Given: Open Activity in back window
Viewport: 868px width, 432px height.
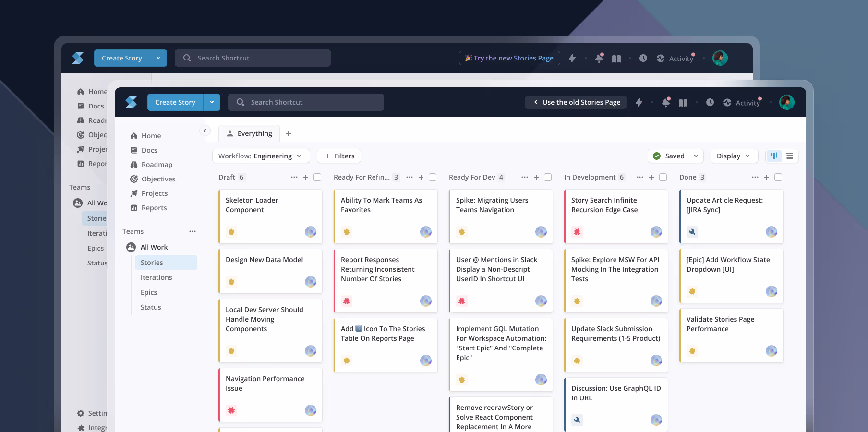Looking at the screenshot, I should (x=675, y=59).
